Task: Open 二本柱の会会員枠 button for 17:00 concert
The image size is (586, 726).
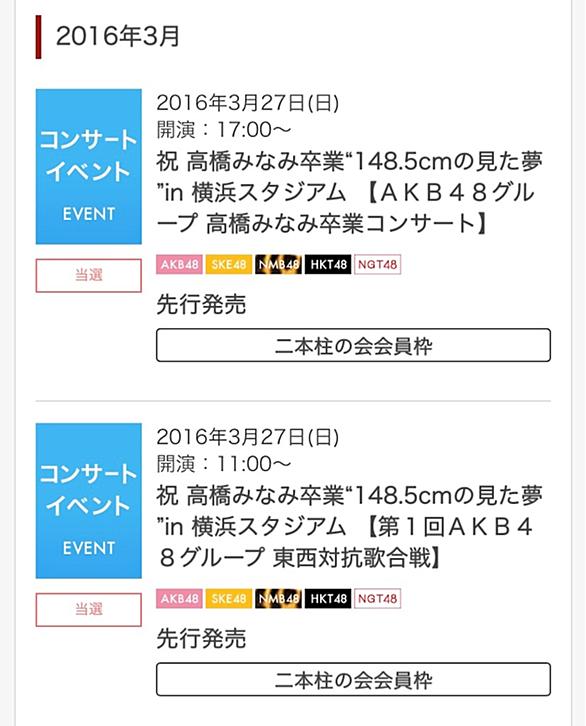Action: [x=354, y=345]
